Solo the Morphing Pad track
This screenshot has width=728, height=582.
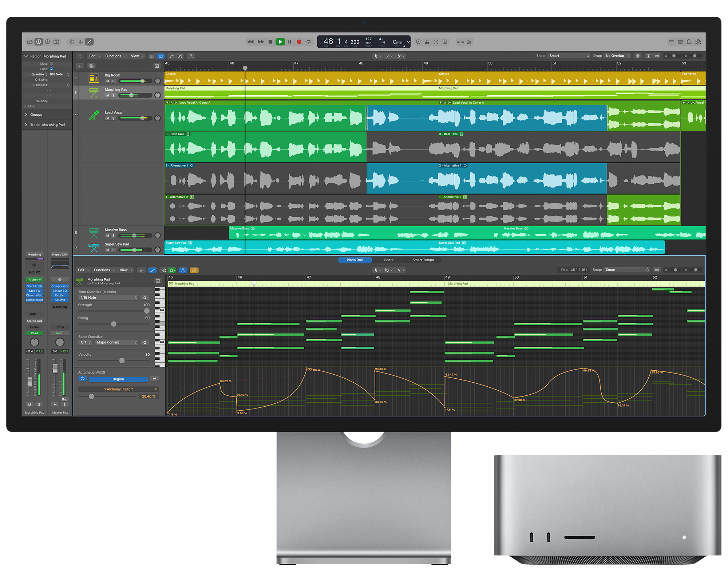pyautogui.click(x=112, y=95)
